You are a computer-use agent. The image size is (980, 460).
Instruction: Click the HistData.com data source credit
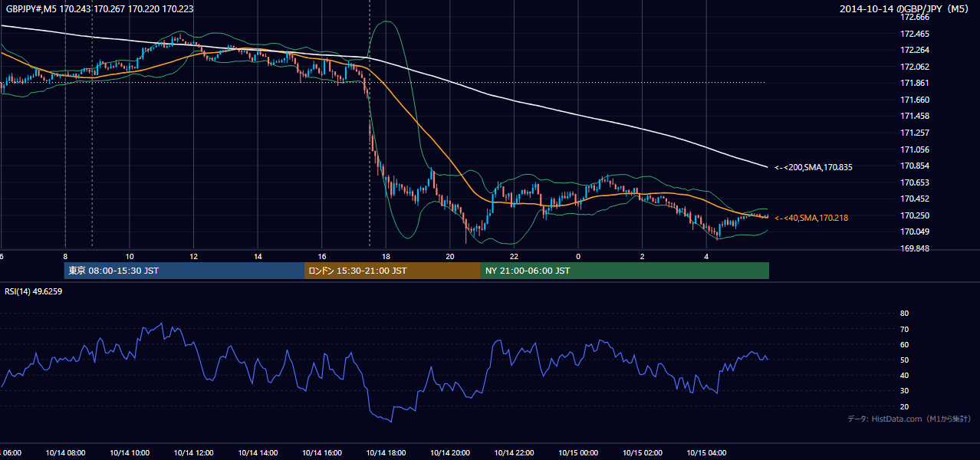point(909,419)
